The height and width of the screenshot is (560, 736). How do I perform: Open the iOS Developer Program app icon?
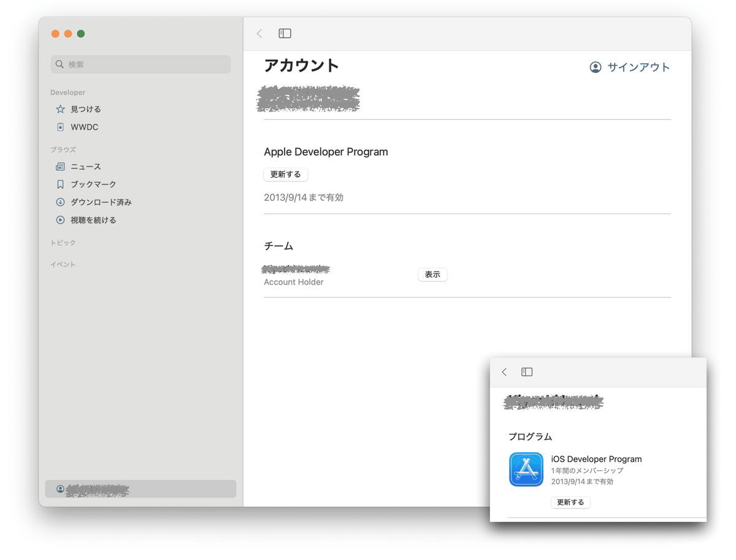(526, 469)
